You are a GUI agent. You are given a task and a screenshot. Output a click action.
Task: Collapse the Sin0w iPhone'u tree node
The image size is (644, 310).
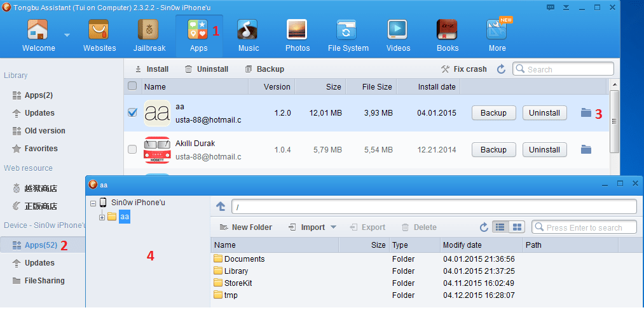click(93, 203)
